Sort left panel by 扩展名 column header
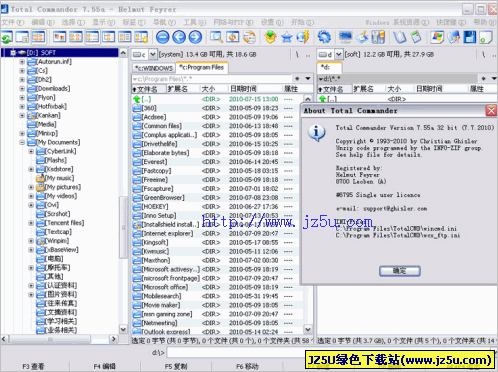498x372 pixels. click(x=183, y=89)
